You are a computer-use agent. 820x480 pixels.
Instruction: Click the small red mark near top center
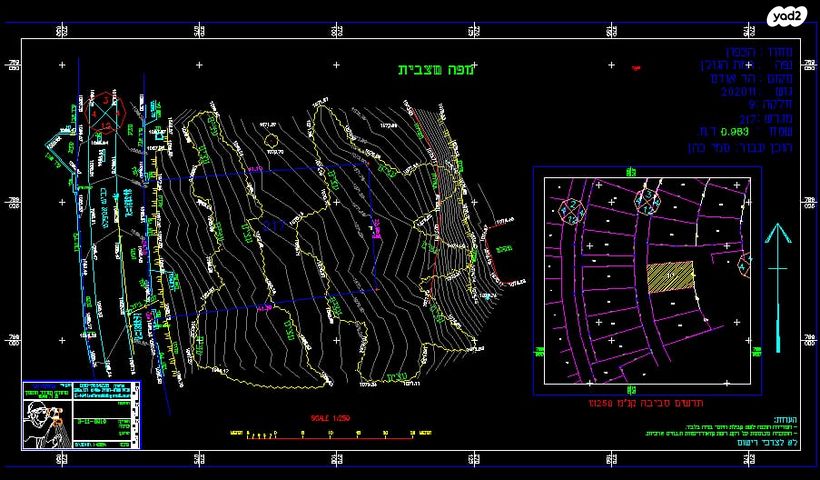(x=635, y=65)
